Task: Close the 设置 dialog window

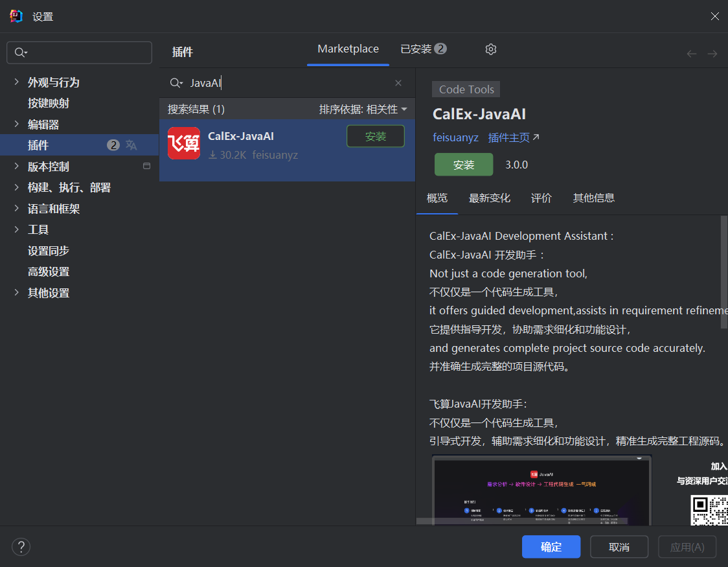Action: pyautogui.click(x=714, y=16)
